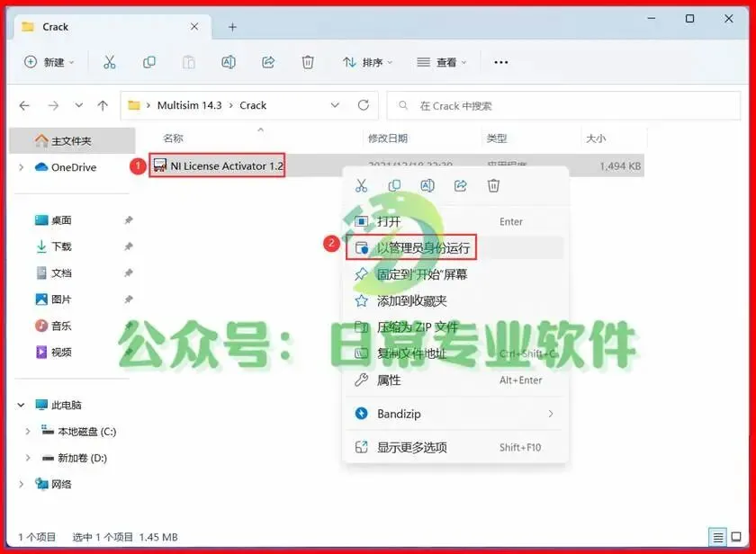This screenshot has width=756, height=554.
Task: Expand the 新加卷 (D:) node
Action: pyautogui.click(x=28, y=458)
